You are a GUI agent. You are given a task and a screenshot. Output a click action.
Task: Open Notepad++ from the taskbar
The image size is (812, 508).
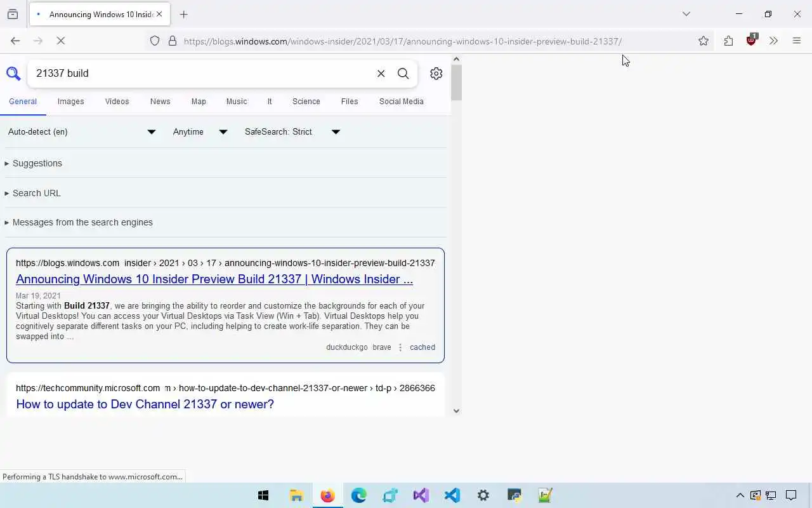(546, 495)
